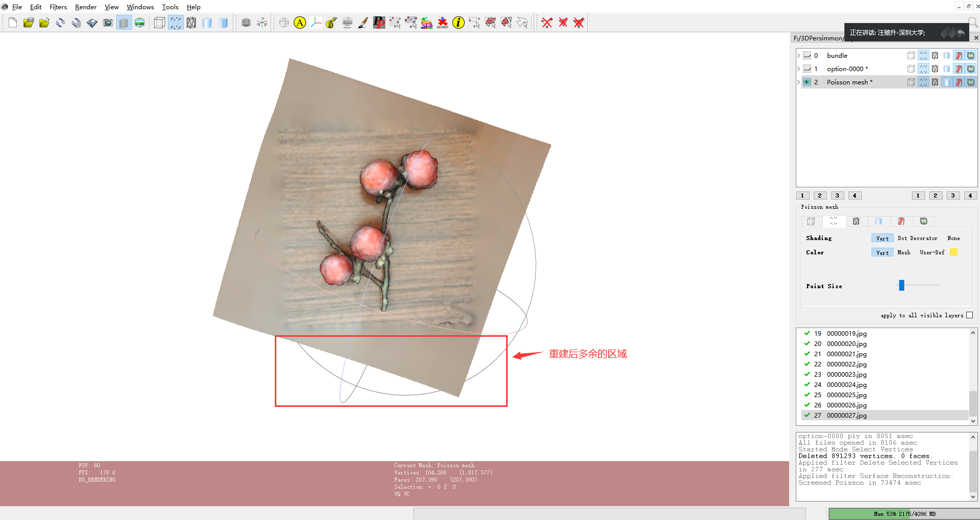Uncheck image 00000022.jpg

(807, 364)
